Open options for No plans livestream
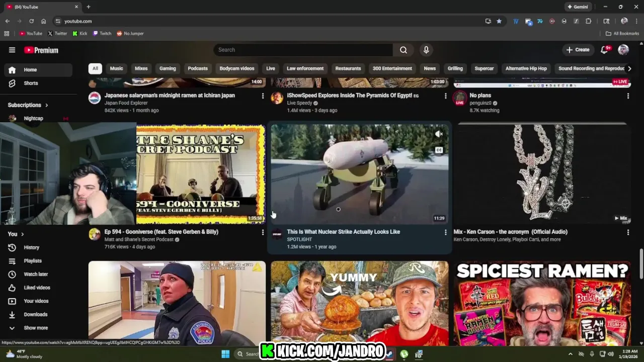 coord(628,96)
